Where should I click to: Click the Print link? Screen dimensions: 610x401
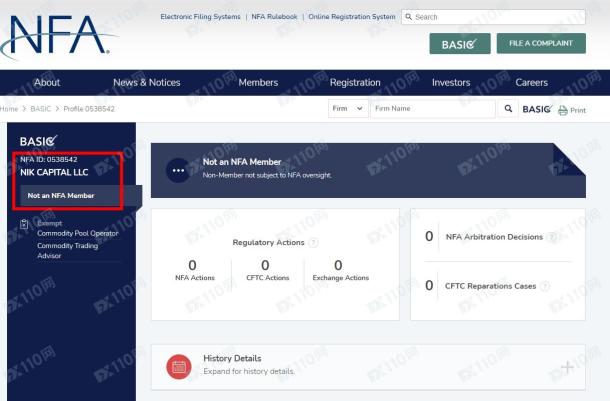point(578,110)
